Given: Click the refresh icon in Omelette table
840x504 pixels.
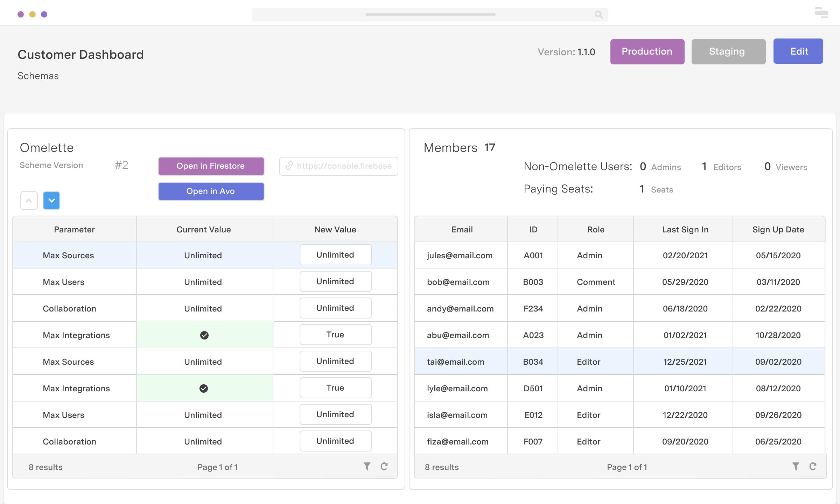Looking at the screenshot, I should pos(385,466).
